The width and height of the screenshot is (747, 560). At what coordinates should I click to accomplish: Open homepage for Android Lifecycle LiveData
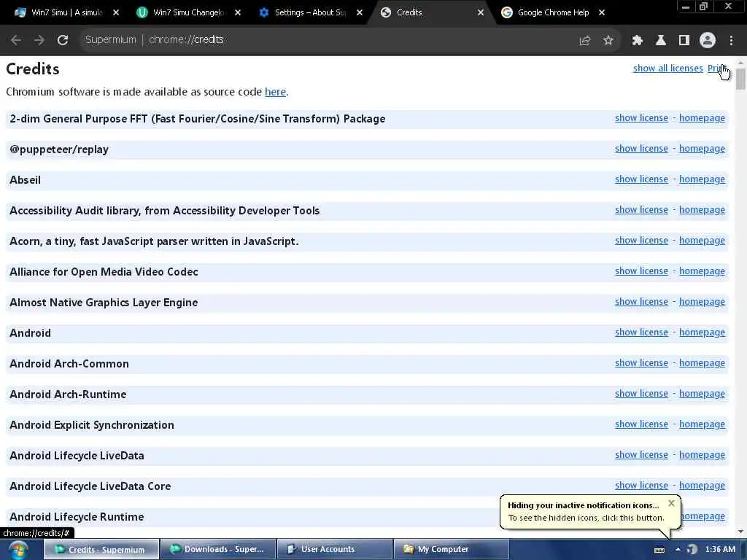pos(702,455)
